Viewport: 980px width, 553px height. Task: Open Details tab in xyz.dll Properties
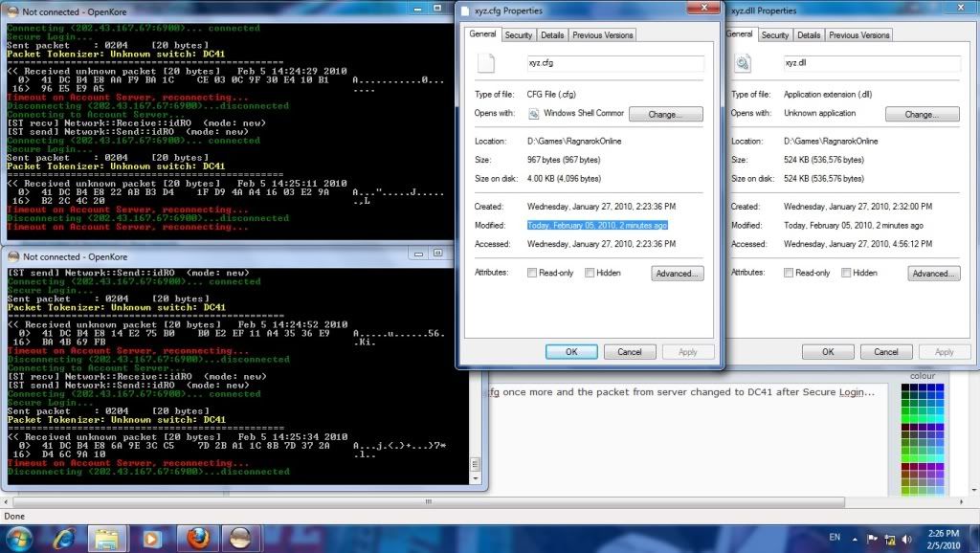point(809,35)
